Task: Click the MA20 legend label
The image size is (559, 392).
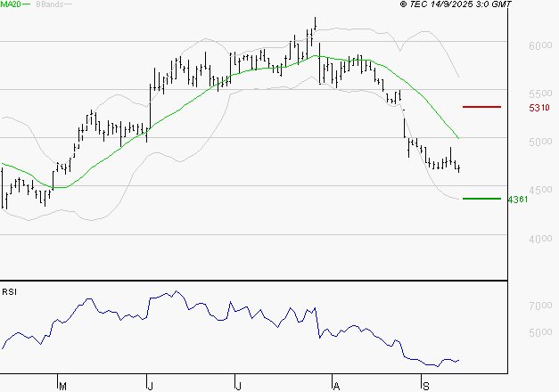Action: point(10,5)
